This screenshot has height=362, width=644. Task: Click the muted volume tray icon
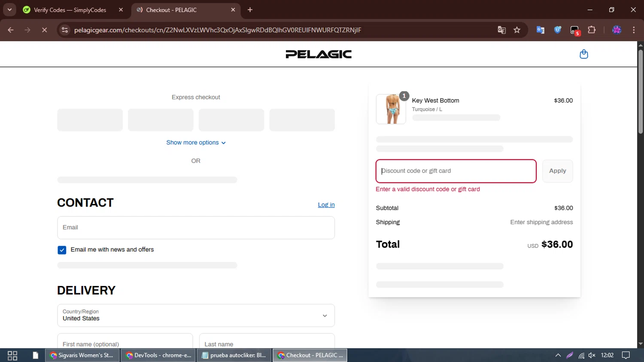[x=592, y=355]
